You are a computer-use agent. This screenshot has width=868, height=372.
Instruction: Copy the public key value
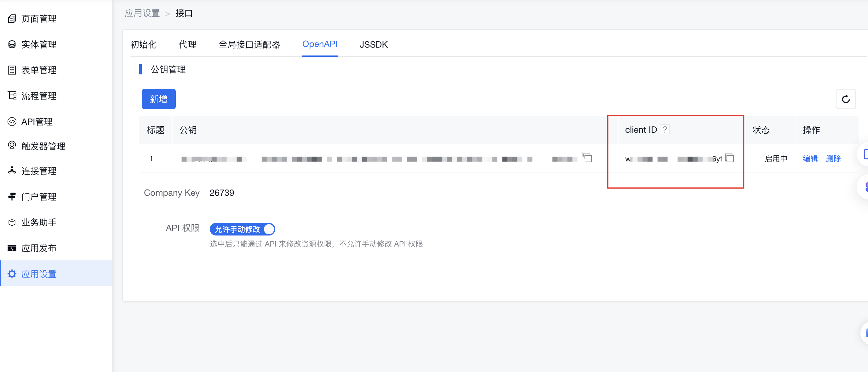pos(587,158)
